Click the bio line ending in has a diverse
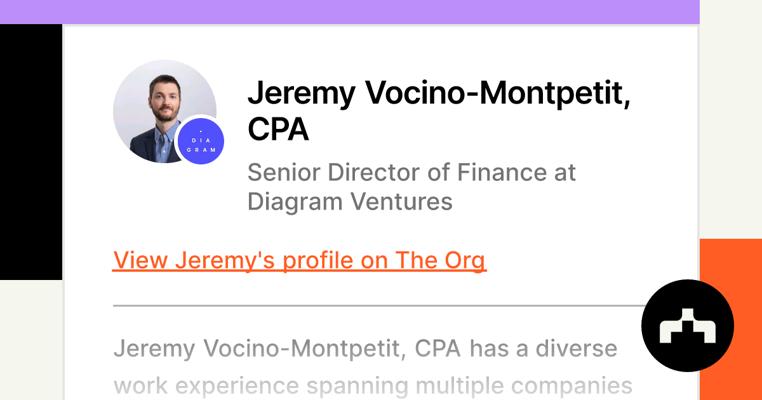This screenshot has width=762, height=400. (x=365, y=349)
